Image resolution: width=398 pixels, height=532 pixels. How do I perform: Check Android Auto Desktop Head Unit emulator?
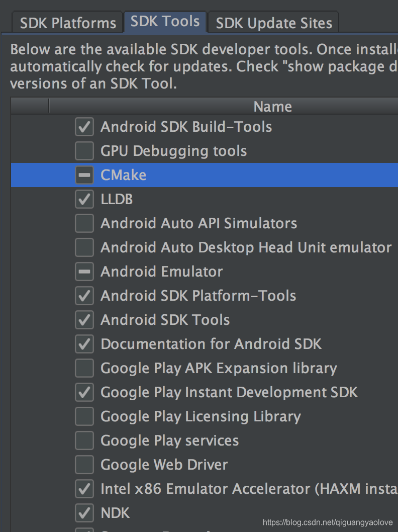pyautogui.click(x=84, y=247)
